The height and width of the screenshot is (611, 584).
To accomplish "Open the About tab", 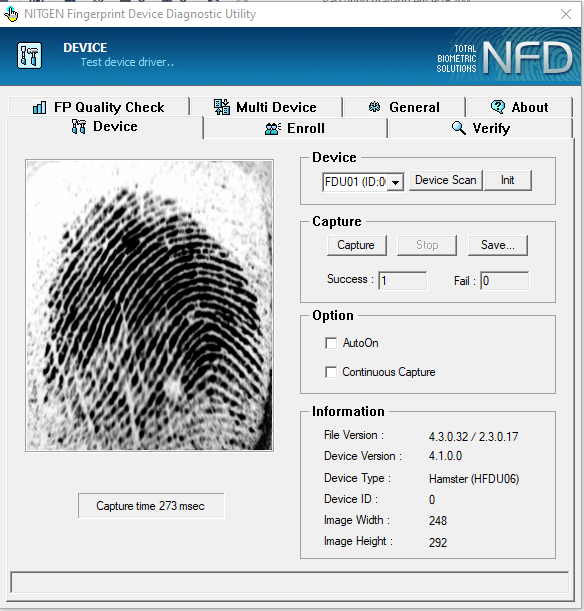I will pyautogui.click(x=520, y=107).
